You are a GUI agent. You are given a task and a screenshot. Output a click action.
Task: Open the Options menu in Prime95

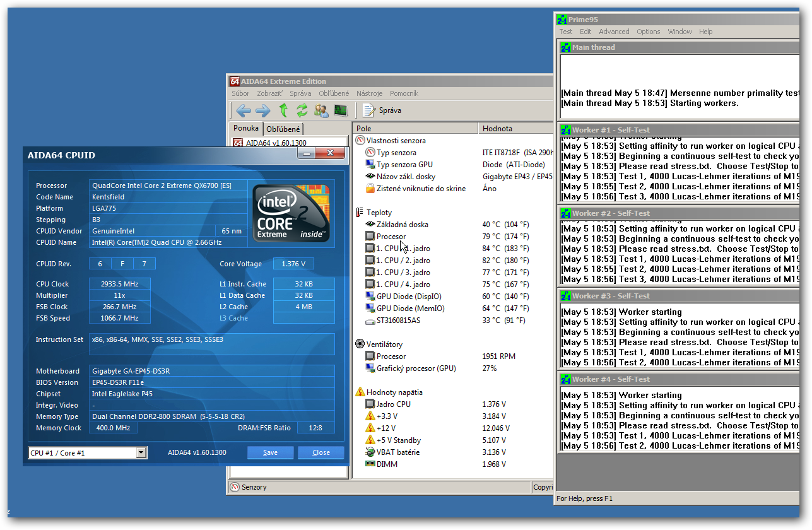pos(649,32)
